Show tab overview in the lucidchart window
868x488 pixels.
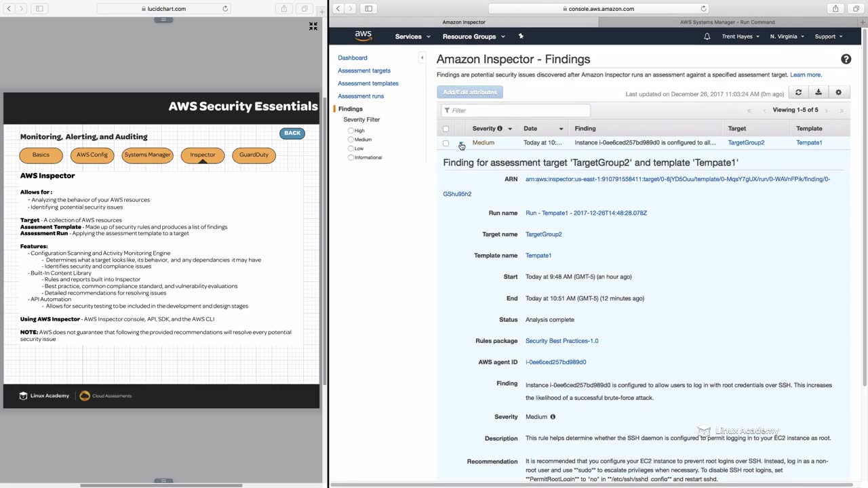pyautogui.click(x=304, y=9)
